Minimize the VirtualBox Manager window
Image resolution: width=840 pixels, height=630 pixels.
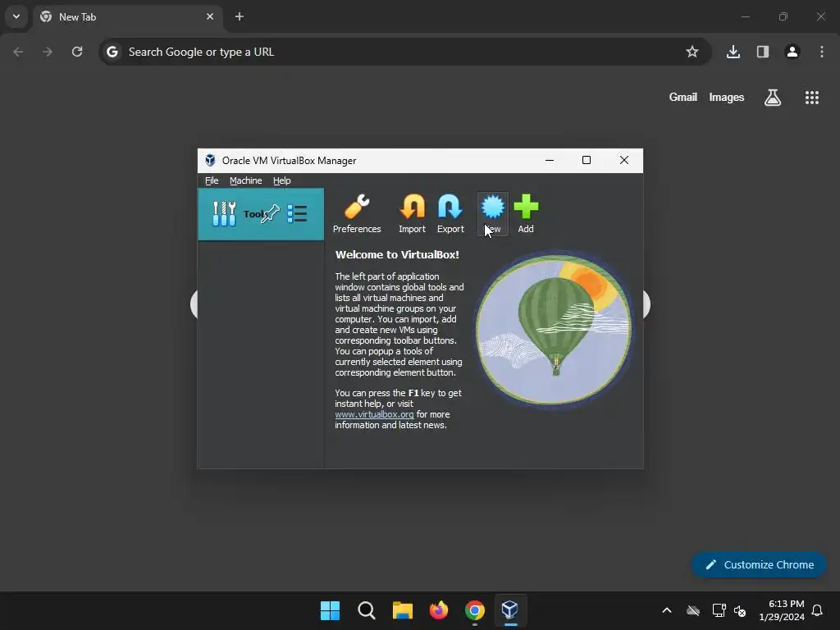(549, 160)
